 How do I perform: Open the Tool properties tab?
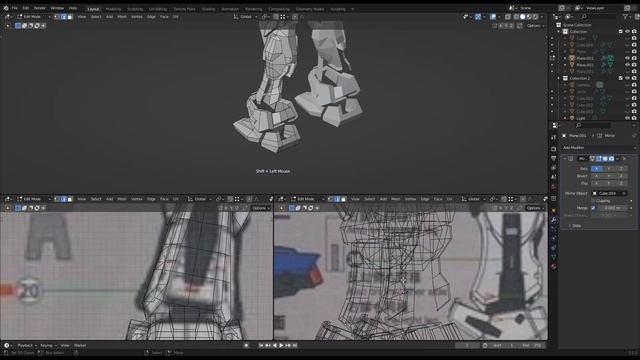(x=554, y=138)
